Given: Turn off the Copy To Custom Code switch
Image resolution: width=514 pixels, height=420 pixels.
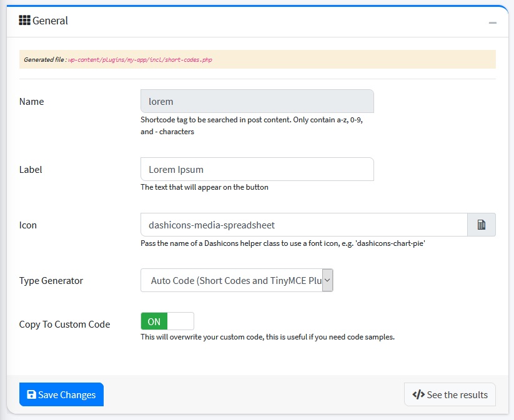Looking at the screenshot, I should (x=167, y=321).
